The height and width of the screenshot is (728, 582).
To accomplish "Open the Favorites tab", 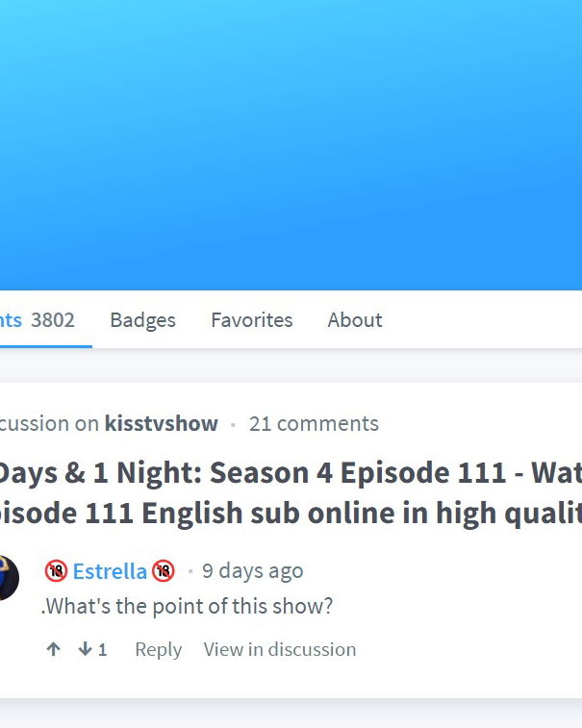I will 252,320.
